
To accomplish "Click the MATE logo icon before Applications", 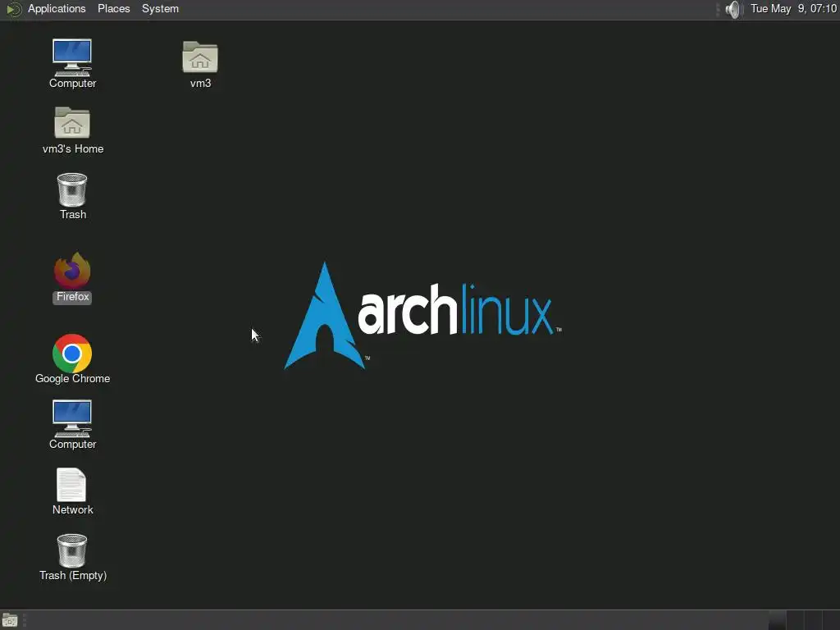I will coord(13,9).
